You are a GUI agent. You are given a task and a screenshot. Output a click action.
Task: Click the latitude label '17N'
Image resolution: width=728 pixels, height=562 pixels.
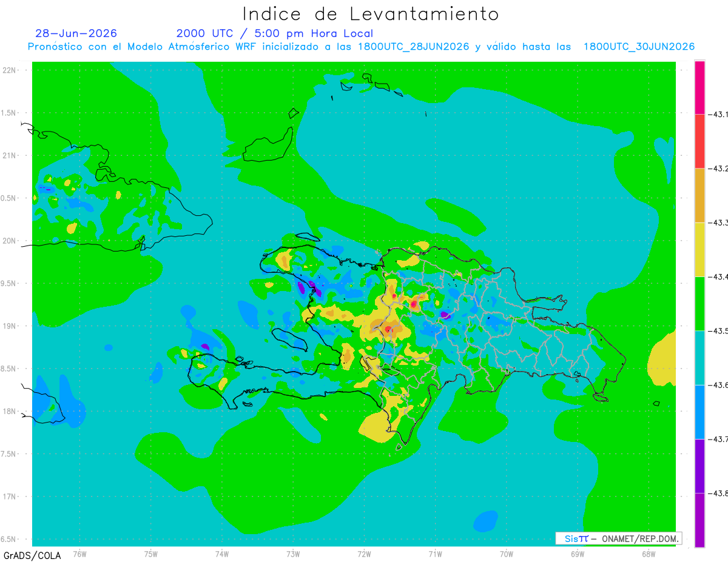pos(10,497)
